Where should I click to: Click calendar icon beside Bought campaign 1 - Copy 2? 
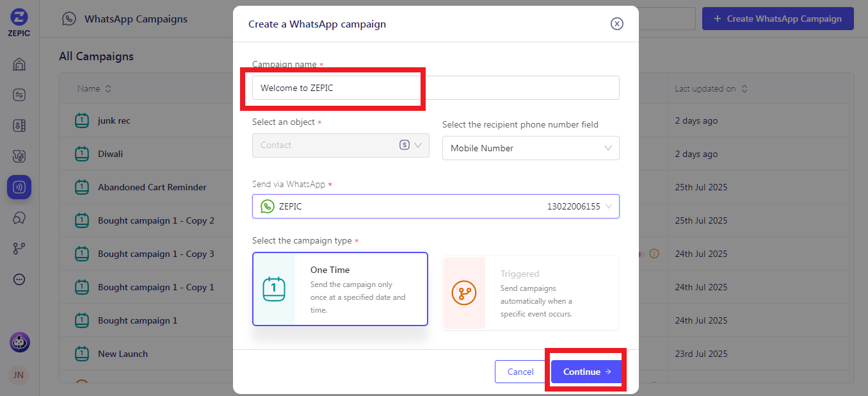coord(82,220)
